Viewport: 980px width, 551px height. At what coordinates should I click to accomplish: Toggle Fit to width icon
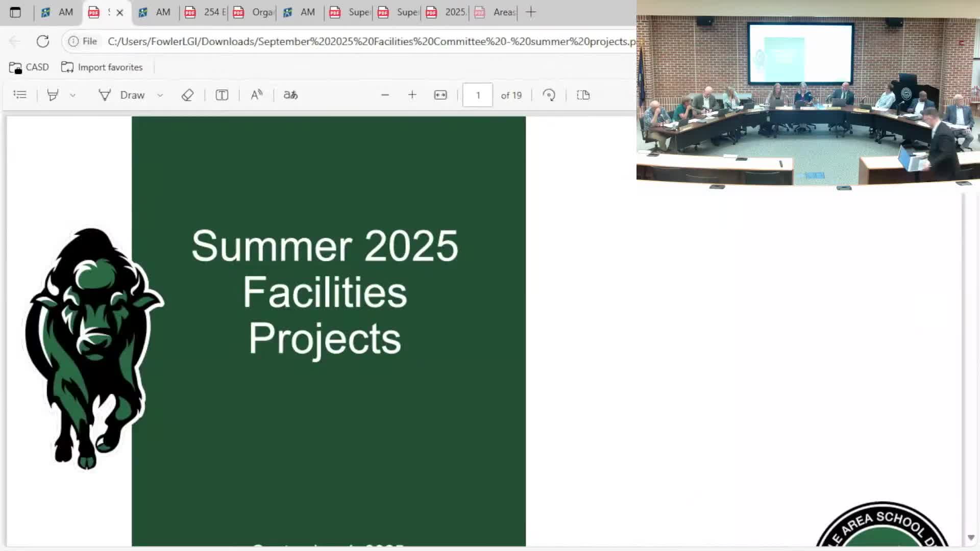tap(440, 95)
